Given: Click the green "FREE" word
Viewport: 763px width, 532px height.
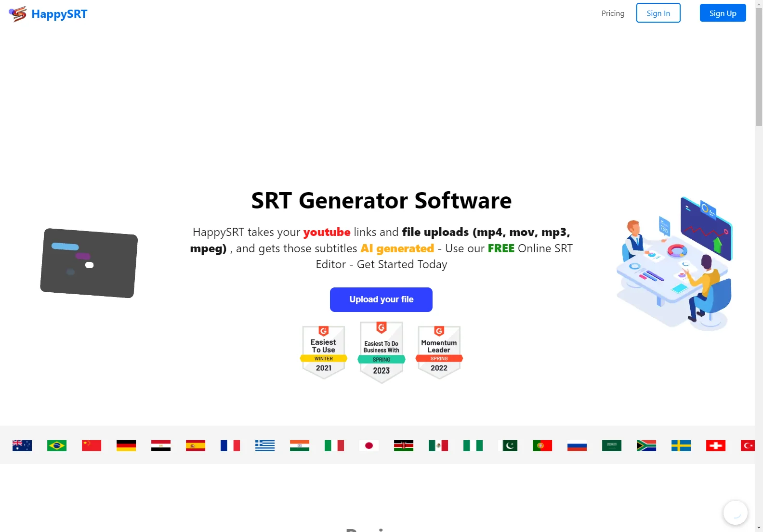Looking at the screenshot, I should (501, 248).
